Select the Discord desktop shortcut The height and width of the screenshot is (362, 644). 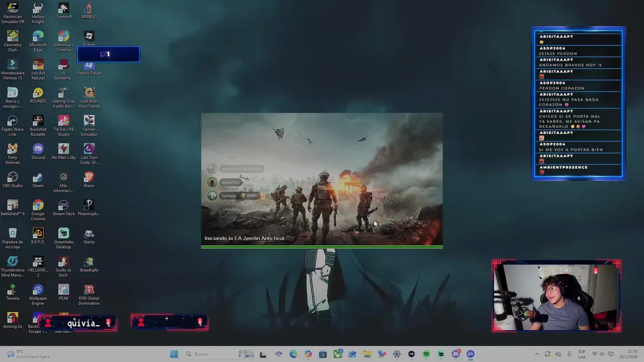(x=38, y=152)
